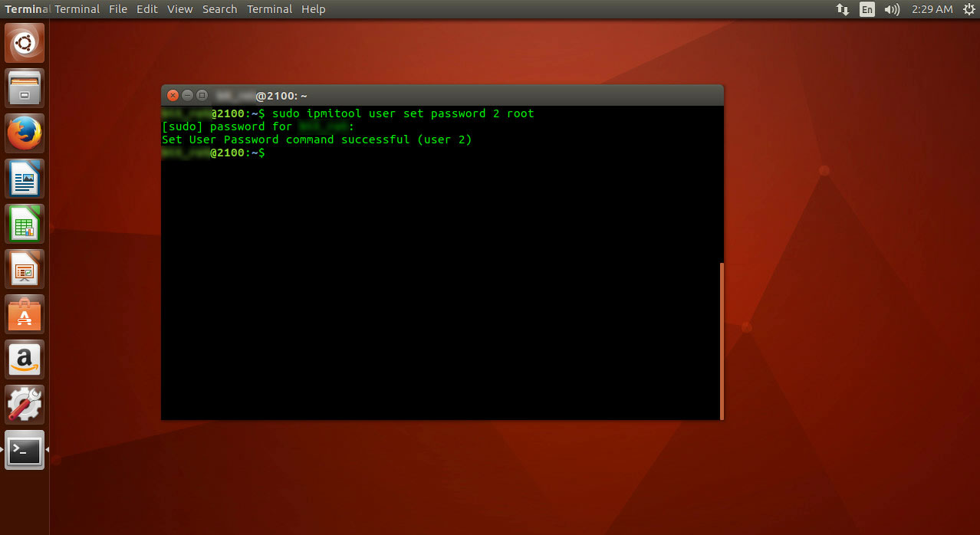Open the Search menu
Viewport: 980px width, 535px height.
coord(220,9)
